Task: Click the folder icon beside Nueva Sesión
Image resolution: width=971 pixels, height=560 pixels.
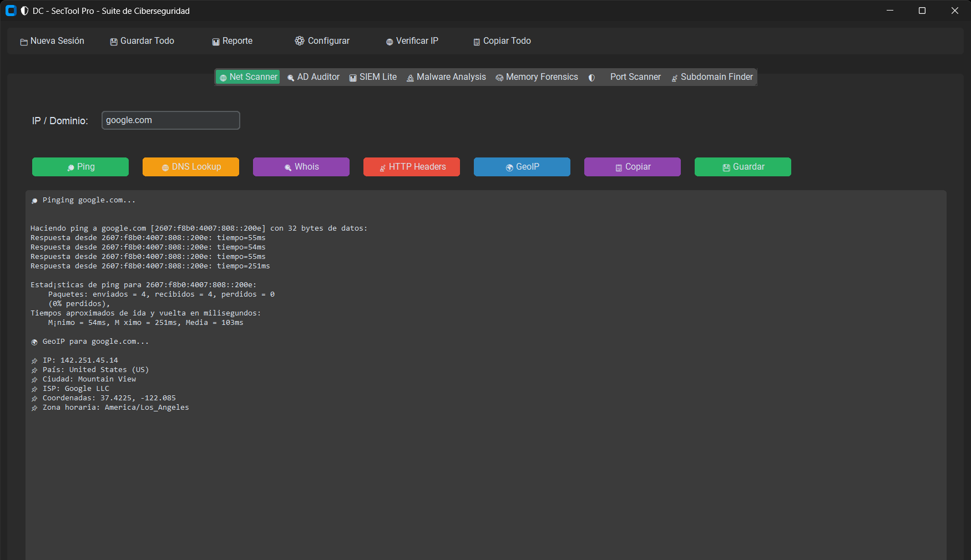Action: (24, 42)
